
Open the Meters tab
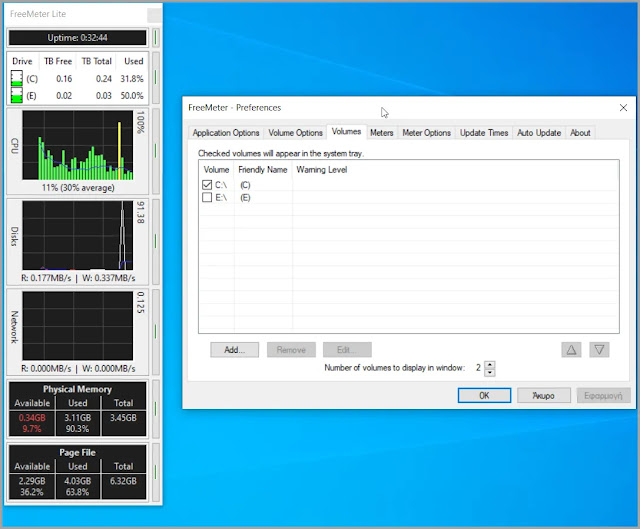(x=382, y=133)
